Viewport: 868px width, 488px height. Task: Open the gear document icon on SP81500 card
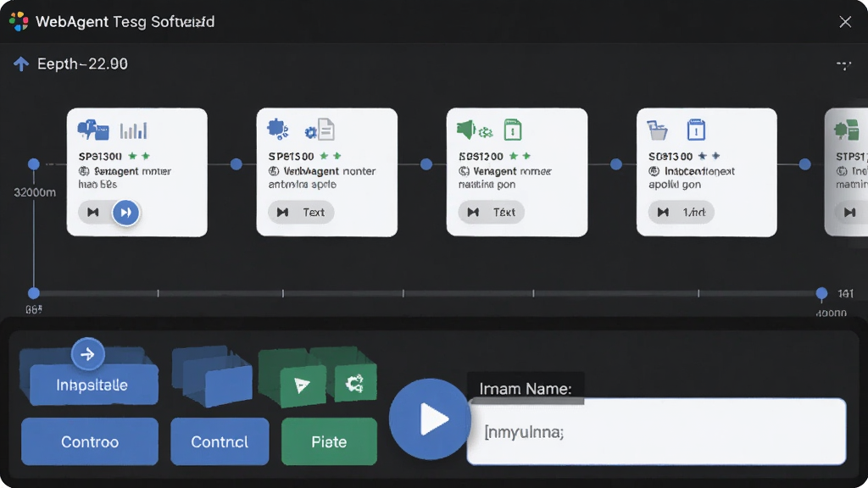point(320,130)
